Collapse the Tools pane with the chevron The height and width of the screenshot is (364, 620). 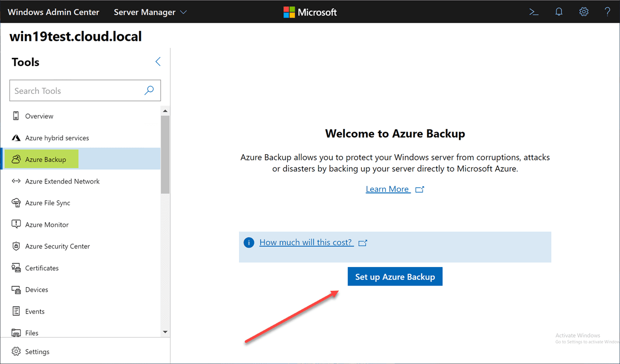[x=158, y=61]
